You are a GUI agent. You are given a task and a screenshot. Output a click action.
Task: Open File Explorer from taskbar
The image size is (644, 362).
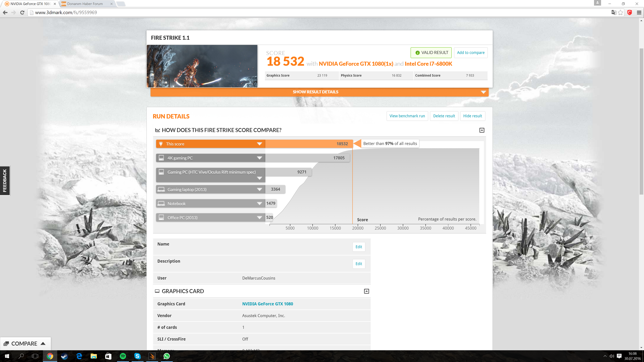pos(94,356)
